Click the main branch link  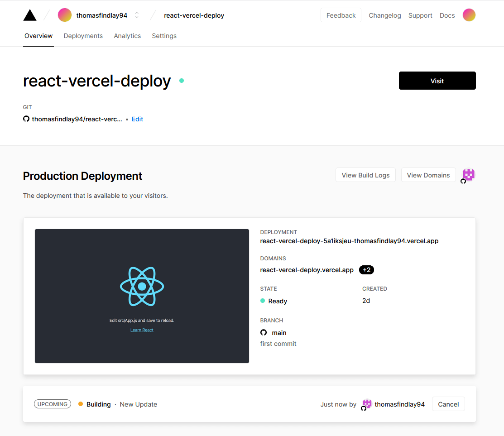pos(279,333)
